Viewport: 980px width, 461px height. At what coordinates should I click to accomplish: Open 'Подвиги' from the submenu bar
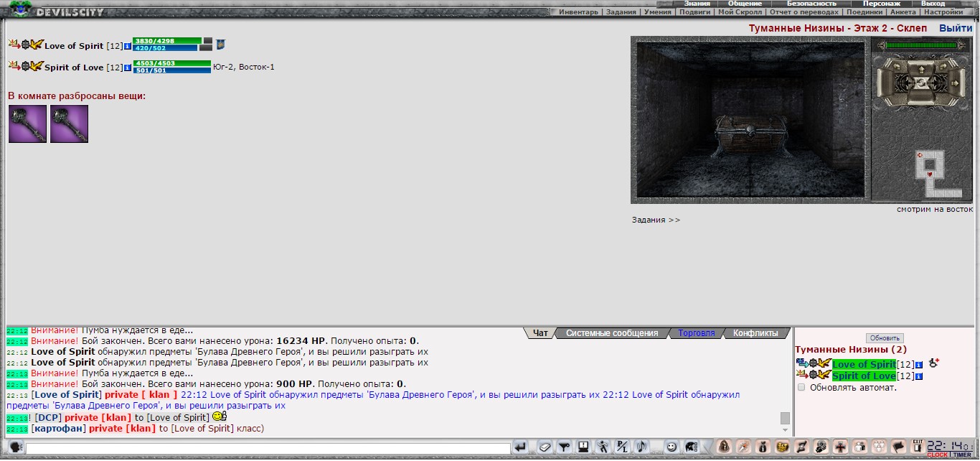point(694,12)
